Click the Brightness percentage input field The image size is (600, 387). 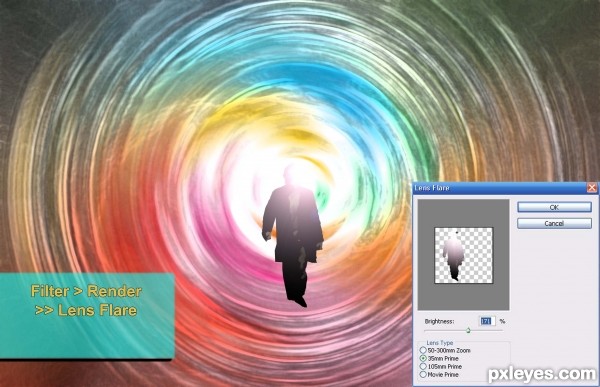pyautogui.click(x=488, y=321)
